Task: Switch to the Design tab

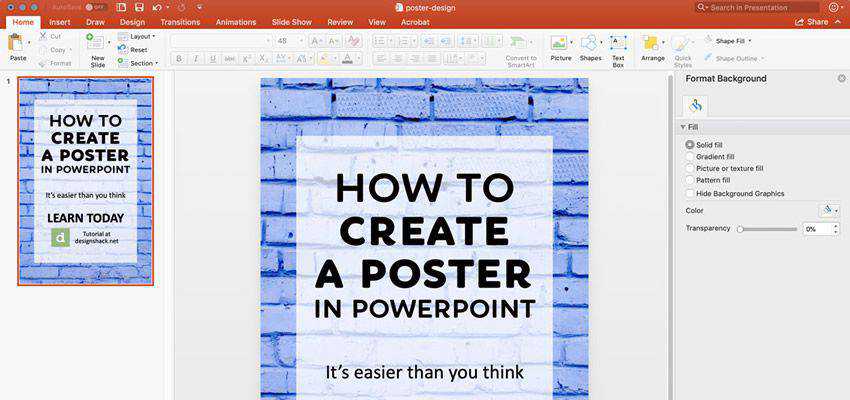Action: click(132, 21)
